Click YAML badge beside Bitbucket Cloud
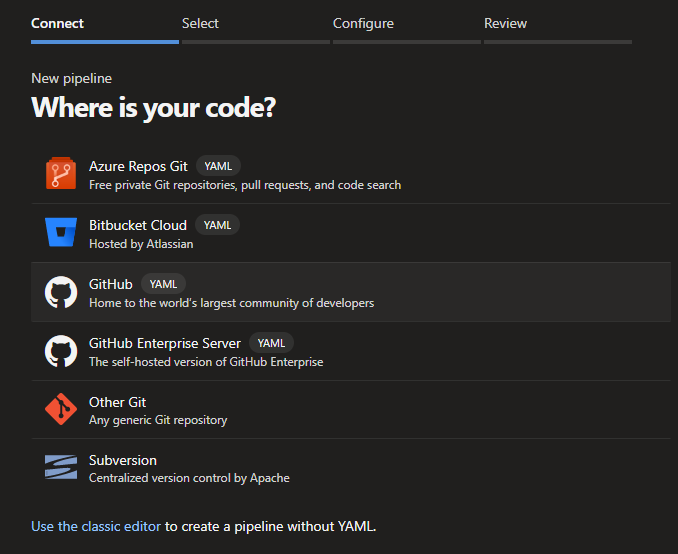Screen dimensions: 678x554 (x=217, y=225)
